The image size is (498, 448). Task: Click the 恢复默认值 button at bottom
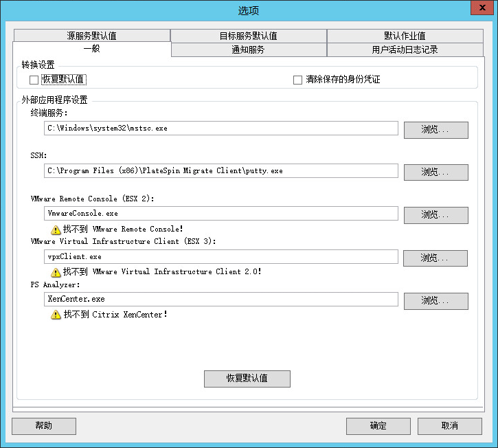click(247, 379)
